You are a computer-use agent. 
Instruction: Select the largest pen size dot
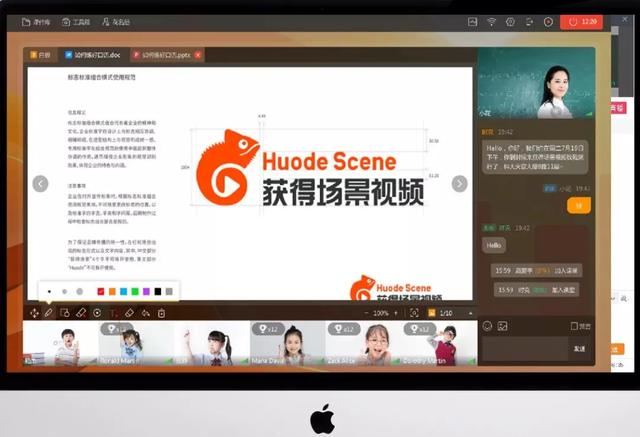point(80,291)
